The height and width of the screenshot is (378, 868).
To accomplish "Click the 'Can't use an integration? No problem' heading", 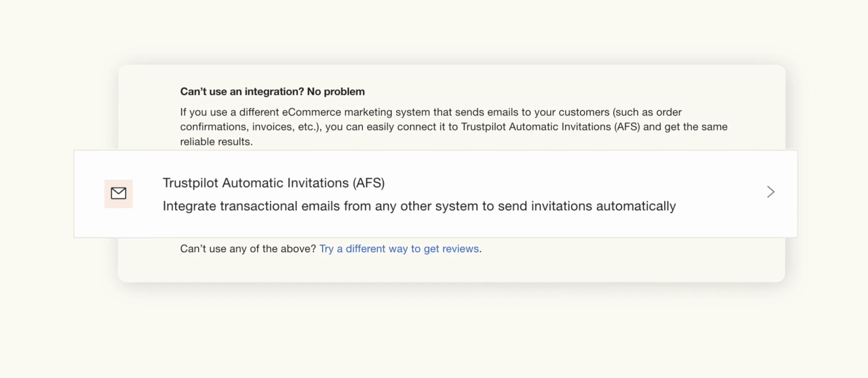I will (272, 91).
